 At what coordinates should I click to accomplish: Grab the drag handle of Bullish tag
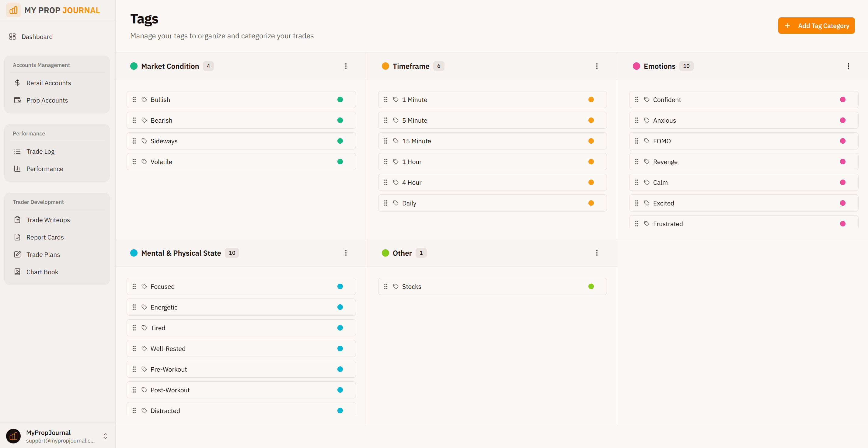[134, 100]
